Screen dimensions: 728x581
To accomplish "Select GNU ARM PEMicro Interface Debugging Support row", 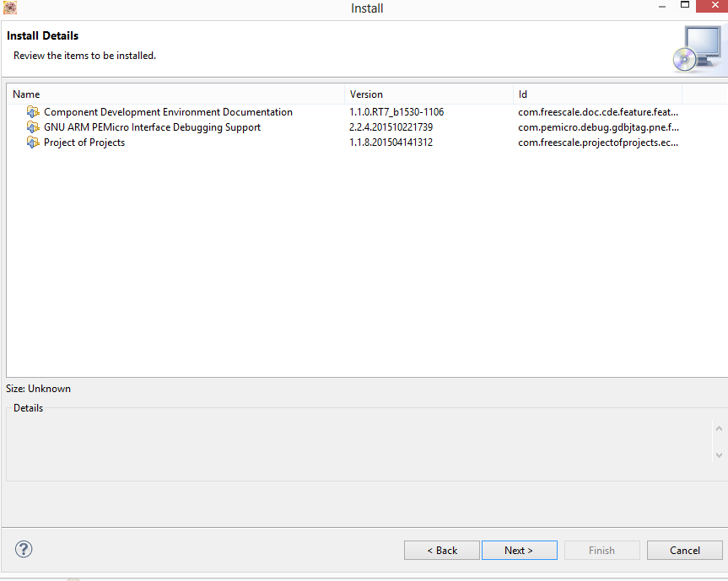I will pyautogui.click(x=367, y=127).
